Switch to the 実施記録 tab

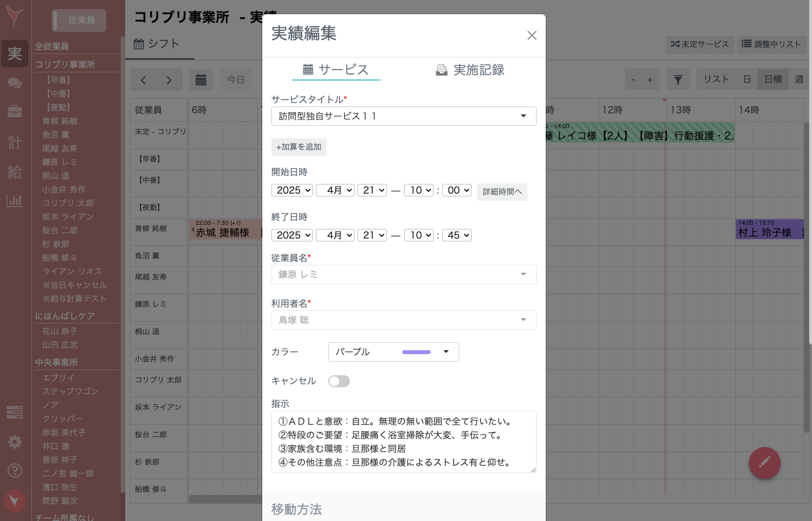469,70
